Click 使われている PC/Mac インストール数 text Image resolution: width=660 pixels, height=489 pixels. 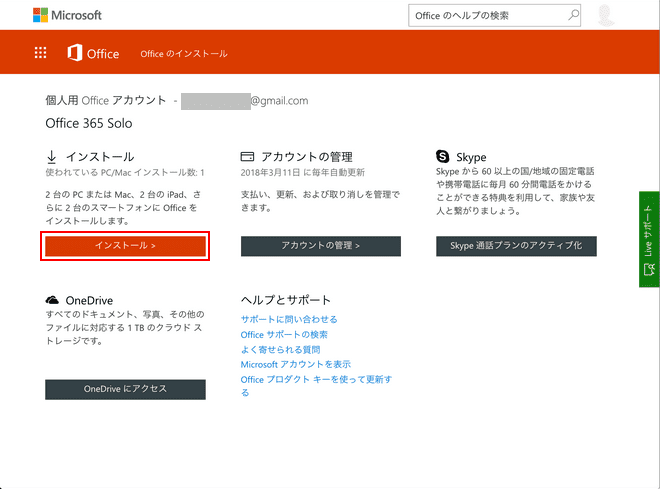click(x=125, y=173)
